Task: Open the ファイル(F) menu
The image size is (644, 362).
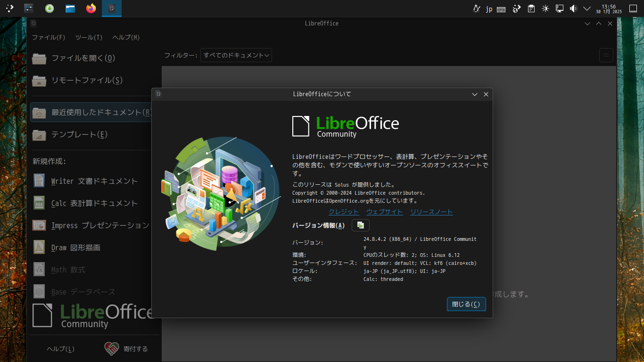Action: [49, 37]
